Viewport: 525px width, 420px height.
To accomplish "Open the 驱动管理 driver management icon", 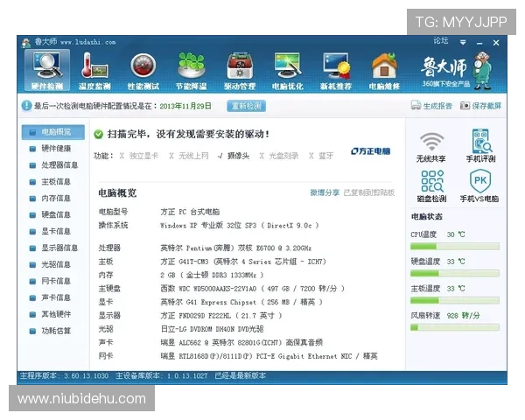I will (240, 70).
